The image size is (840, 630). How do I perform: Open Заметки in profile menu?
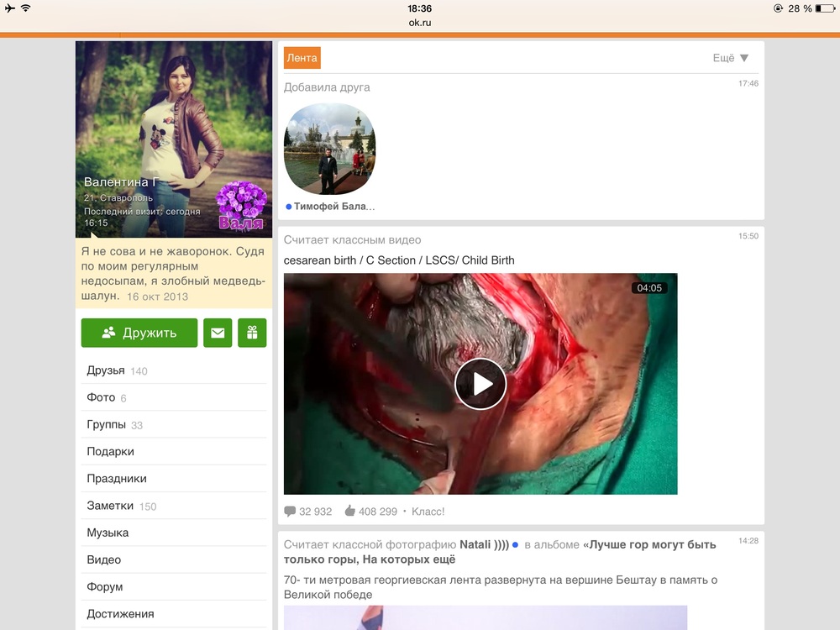coord(110,506)
